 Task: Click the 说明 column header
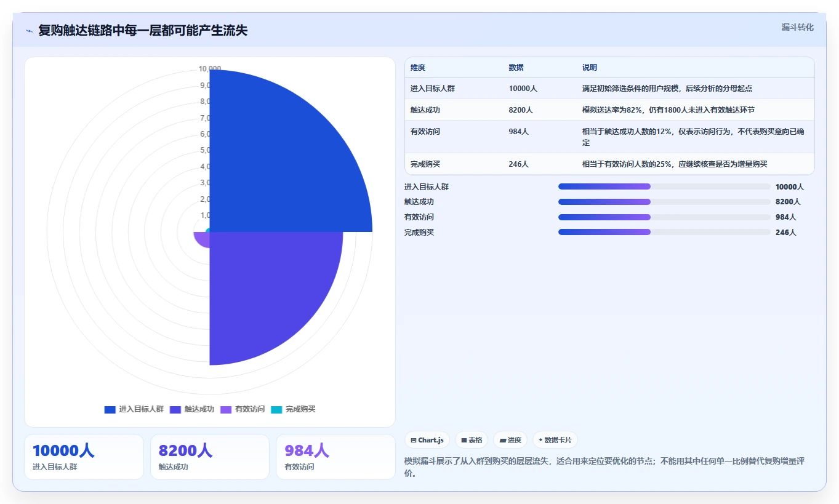590,68
